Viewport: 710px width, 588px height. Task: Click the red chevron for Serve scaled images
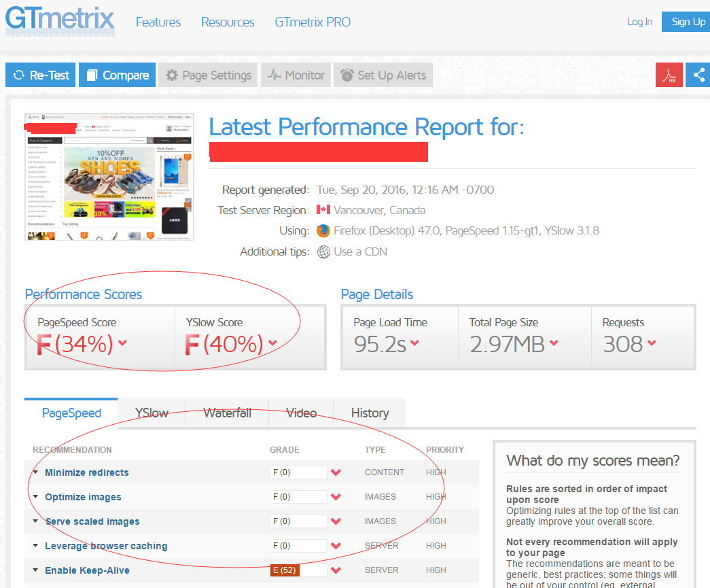click(336, 521)
